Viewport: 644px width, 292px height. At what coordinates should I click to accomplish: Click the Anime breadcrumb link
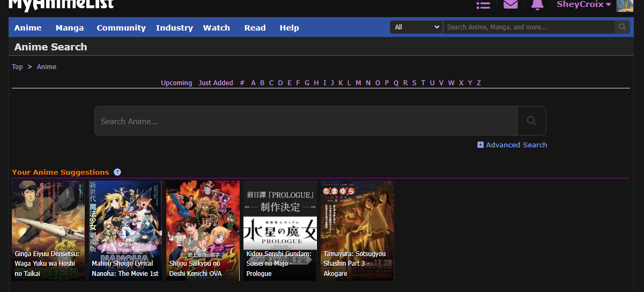(47, 67)
